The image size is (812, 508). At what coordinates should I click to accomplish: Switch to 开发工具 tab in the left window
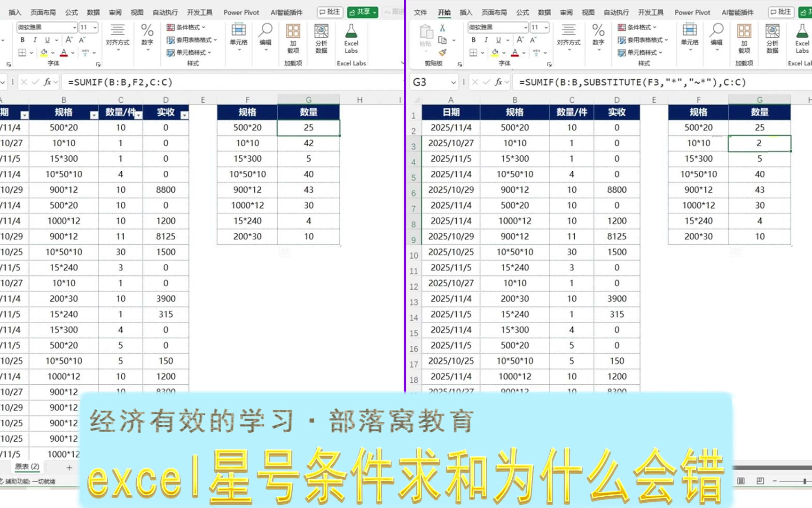[200, 12]
